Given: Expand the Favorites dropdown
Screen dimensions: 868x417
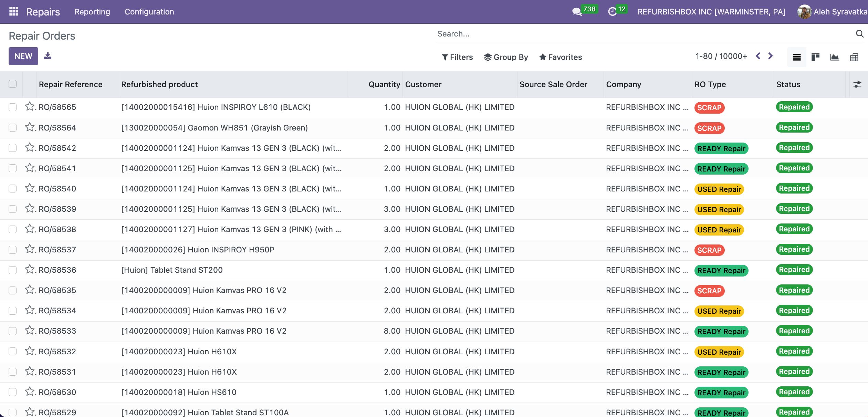Looking at the screenshot, I should (561, 57).
